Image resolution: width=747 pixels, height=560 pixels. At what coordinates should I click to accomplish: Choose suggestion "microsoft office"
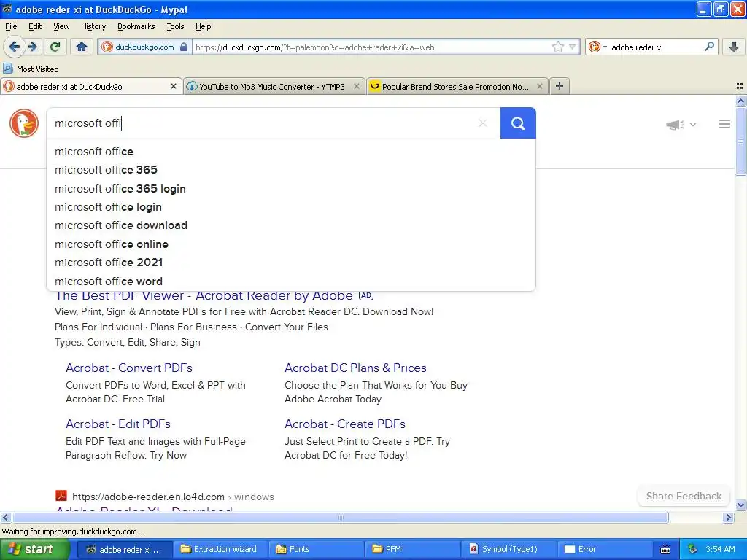(x=290, y=152)
